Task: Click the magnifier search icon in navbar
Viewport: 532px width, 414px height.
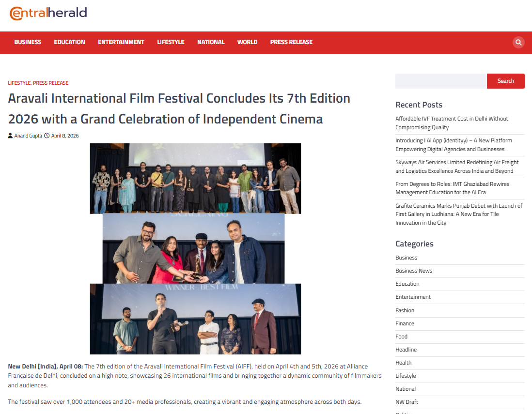Action: pyautogui.click(x=518, y=42)
